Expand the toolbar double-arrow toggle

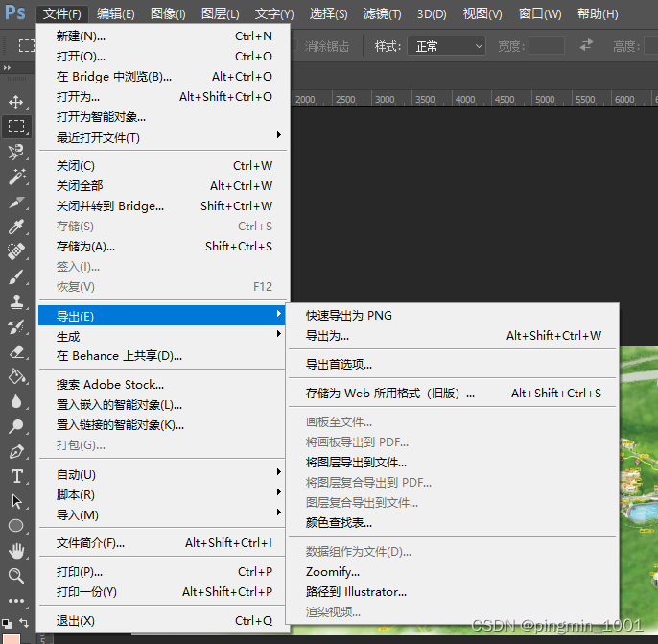(x=7, y=67)
